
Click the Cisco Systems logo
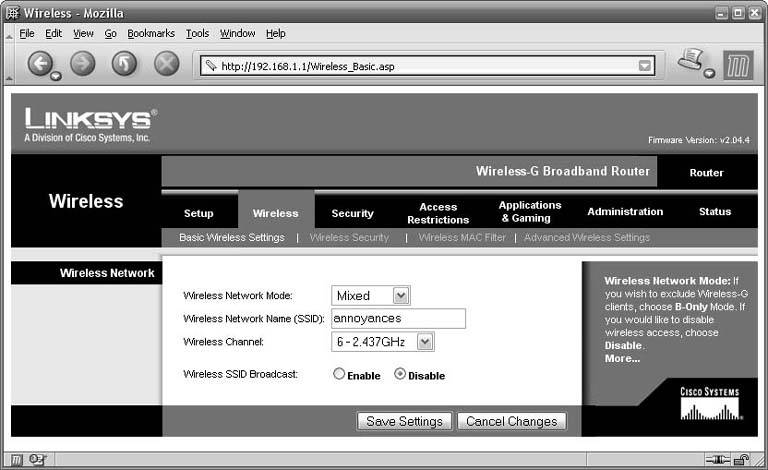pyautogui.click(x=709, y=401)
